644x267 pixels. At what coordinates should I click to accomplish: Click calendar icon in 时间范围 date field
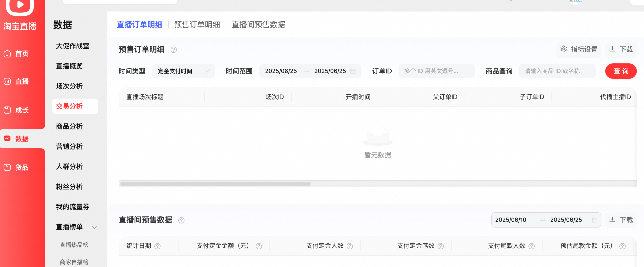click(x=353, y=71)
